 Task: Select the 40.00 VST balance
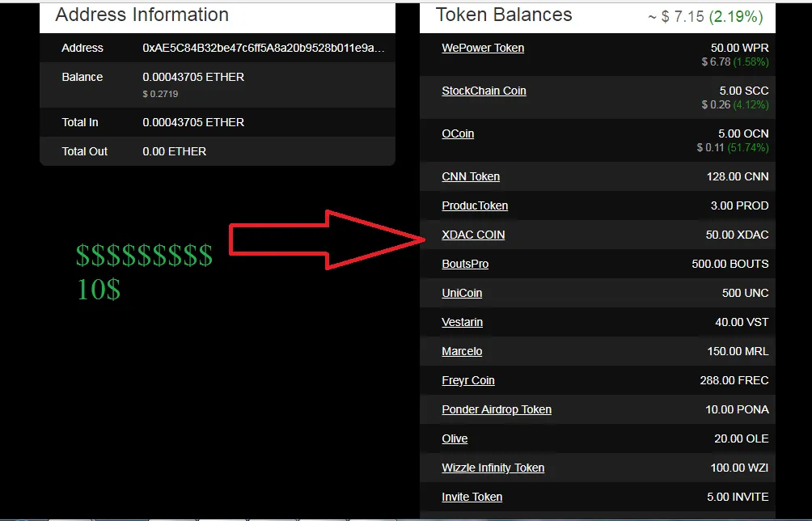pos(742,322)
